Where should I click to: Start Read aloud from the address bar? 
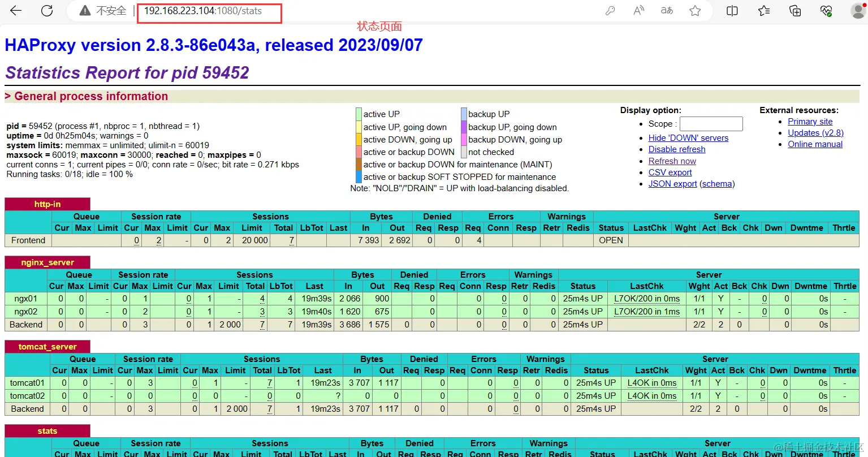[x=639, y=11]
